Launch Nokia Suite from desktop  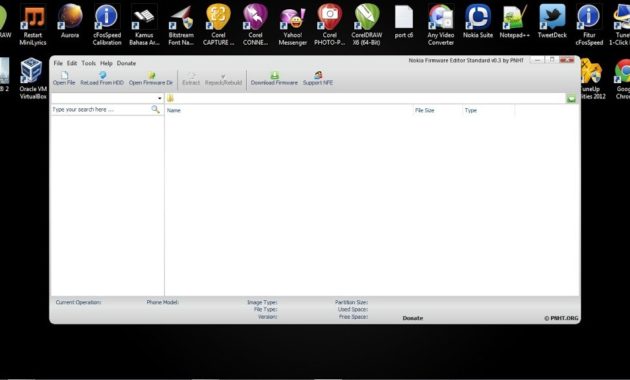point(478,22)
